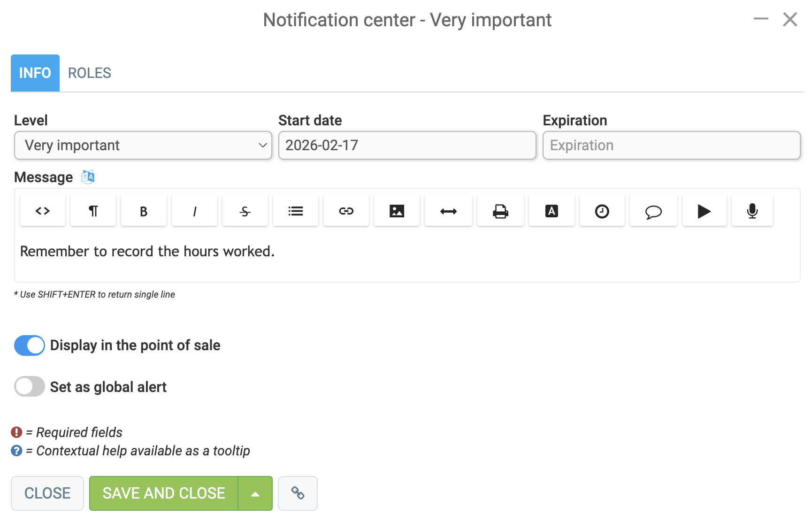Screen dimensions: 812x522
Task: Click the clock icon in editor toolbar
Action: tap(602, 211)
